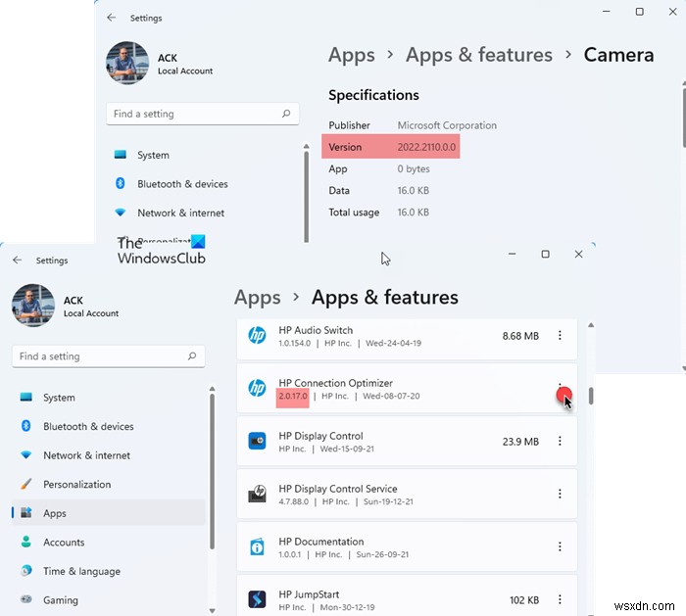Click the Accounts person icon
This screenshot has height=616, width=686.
(x=26, y=542)
